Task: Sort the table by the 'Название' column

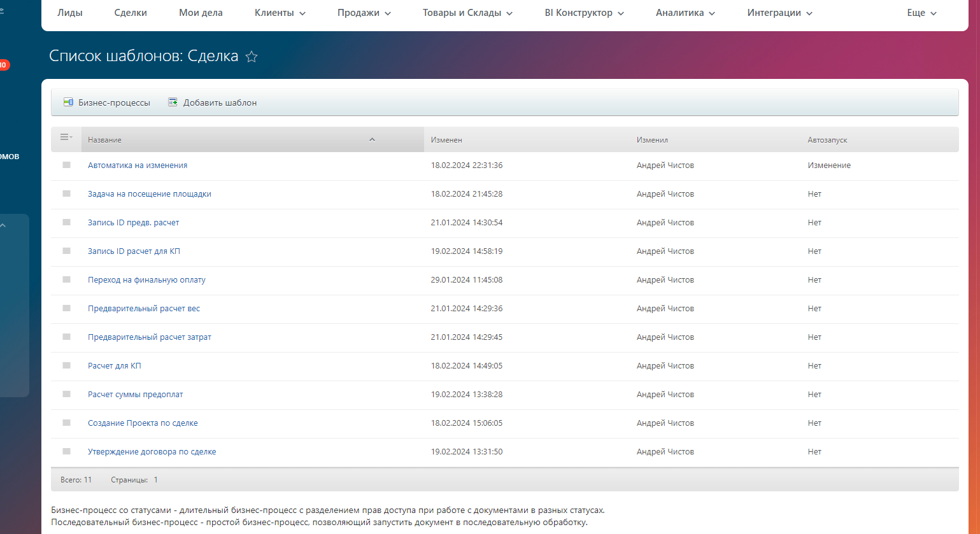Action: coord(253,139)
